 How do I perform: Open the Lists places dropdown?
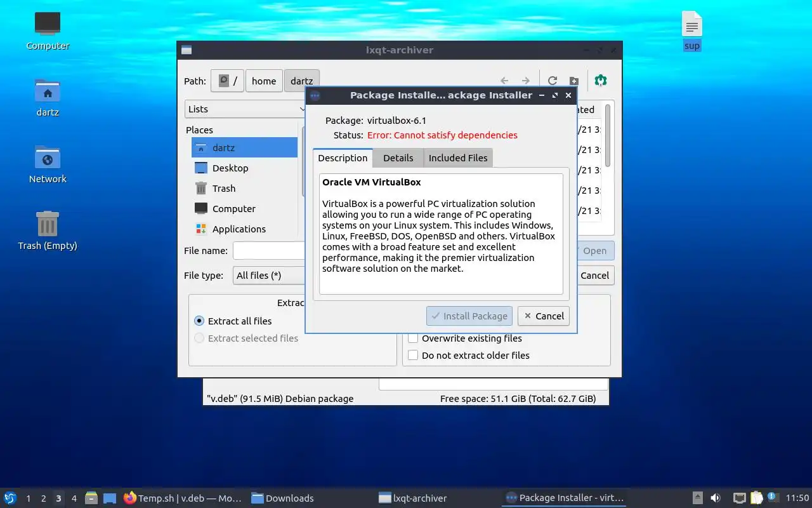(x=246, y=109)
